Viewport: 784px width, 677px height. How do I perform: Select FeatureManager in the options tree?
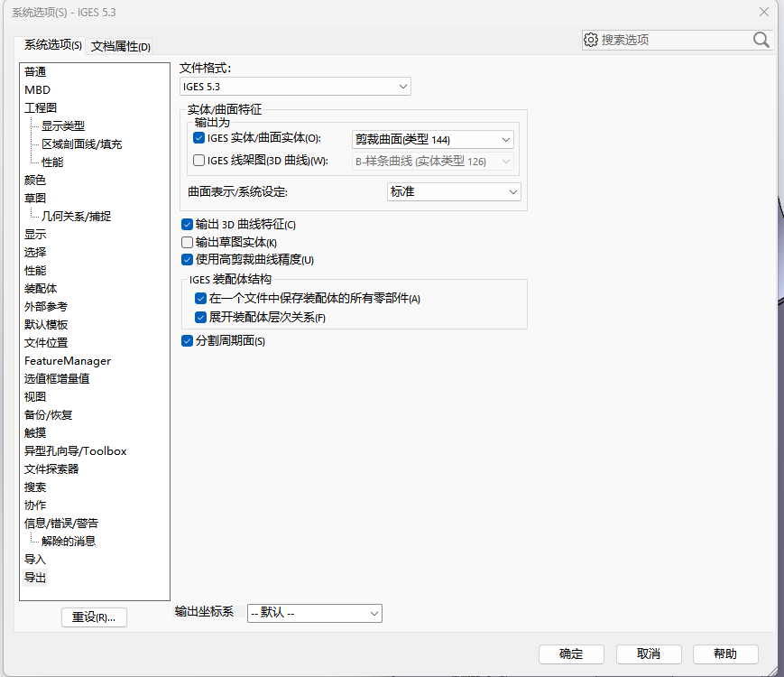[68, 361]
